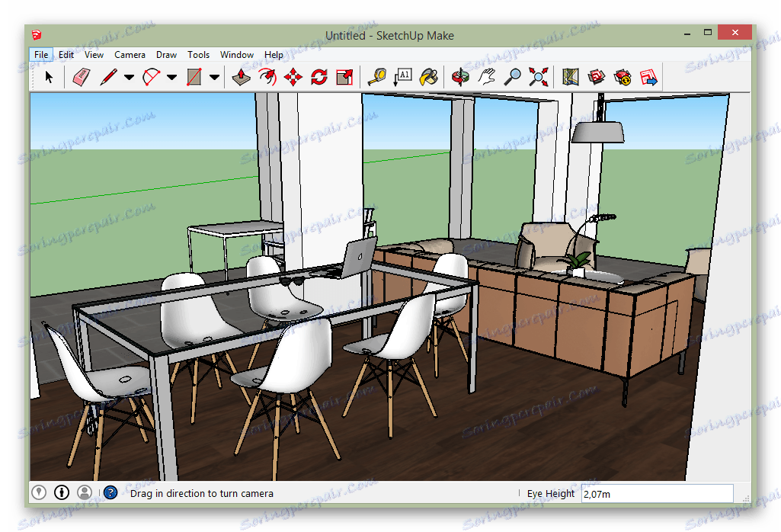Select the Text label tool

pyautogui.click(x=403, y=77)
